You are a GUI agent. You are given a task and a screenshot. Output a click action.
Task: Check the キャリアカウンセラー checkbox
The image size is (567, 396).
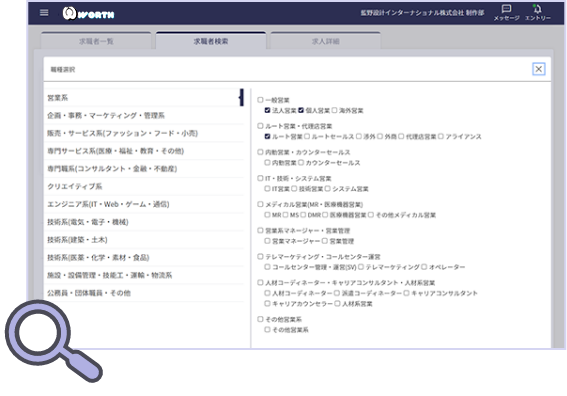(267, 303)
